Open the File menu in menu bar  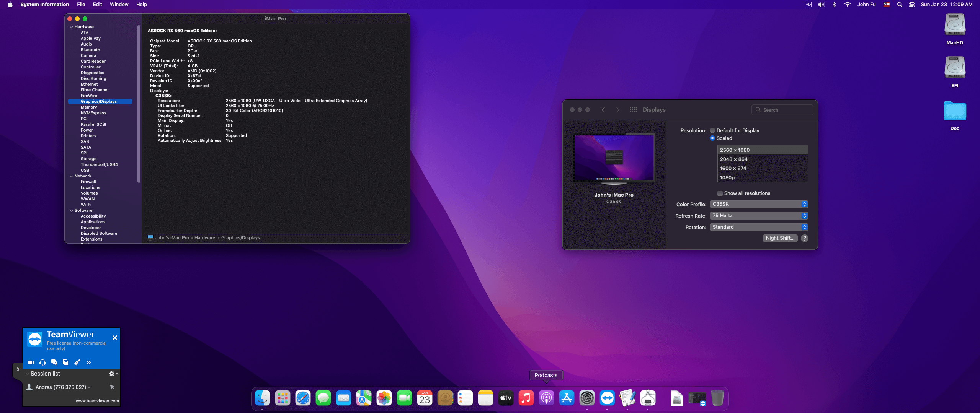pos(81,4)
